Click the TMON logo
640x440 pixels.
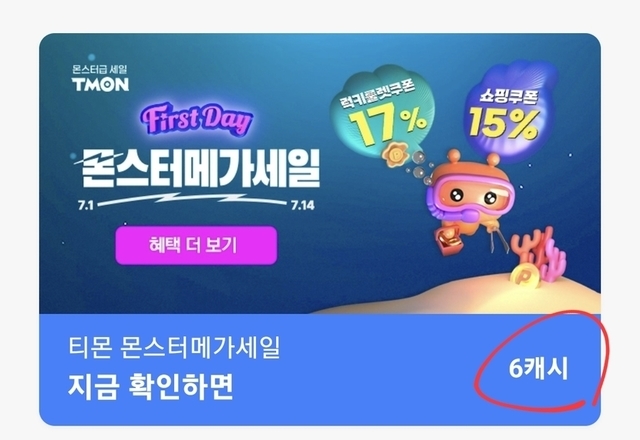point(100,84)
